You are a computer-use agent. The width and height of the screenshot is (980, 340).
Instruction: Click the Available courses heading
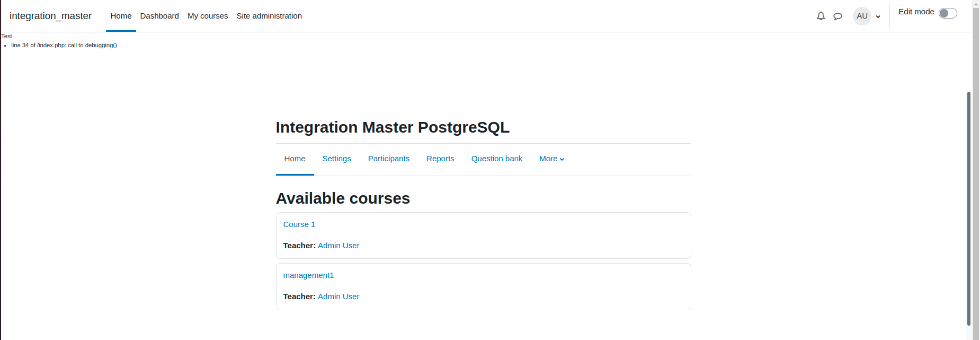(343, 198)
